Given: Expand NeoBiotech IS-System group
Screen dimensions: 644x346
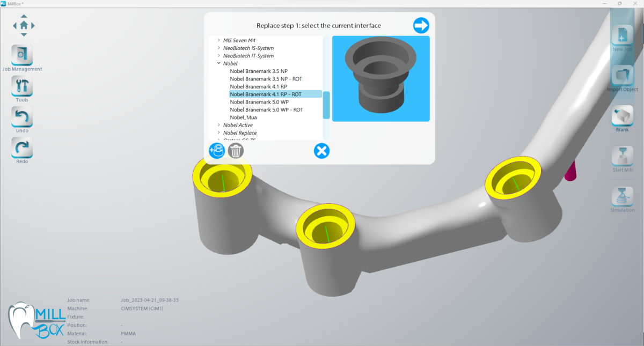Looking at the screenshot, I should coord(219,48).
